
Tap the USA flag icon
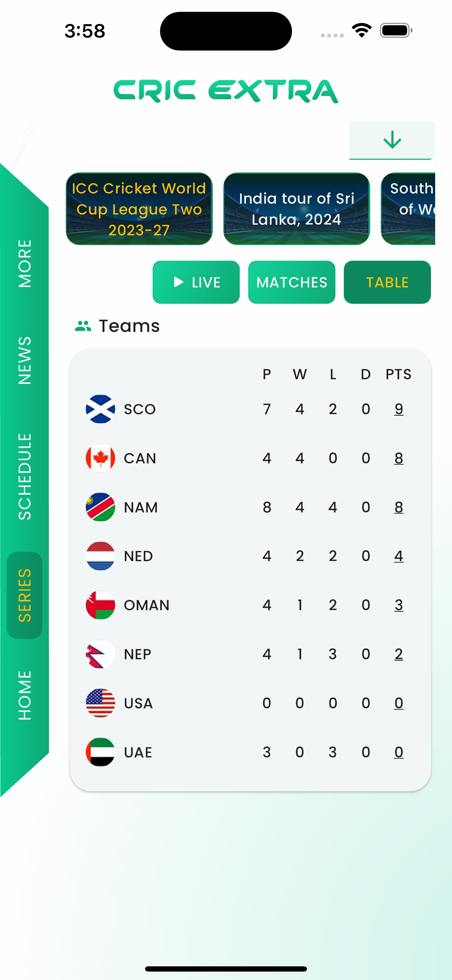click(100, 703)
